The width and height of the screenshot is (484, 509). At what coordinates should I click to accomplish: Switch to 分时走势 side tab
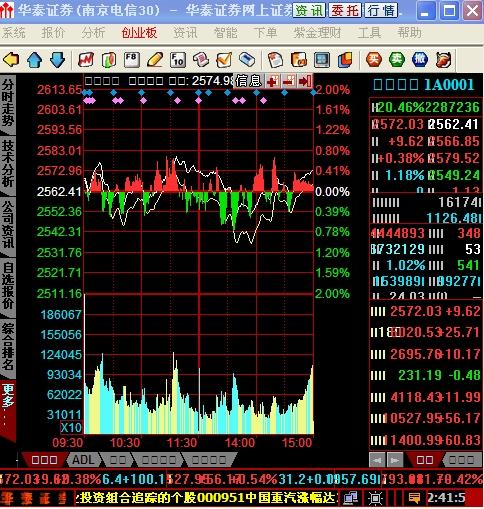tap(8, 102)
